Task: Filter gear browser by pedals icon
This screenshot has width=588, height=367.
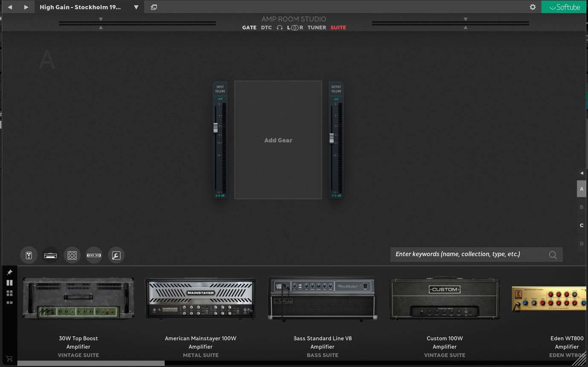Action: (29, 255)
